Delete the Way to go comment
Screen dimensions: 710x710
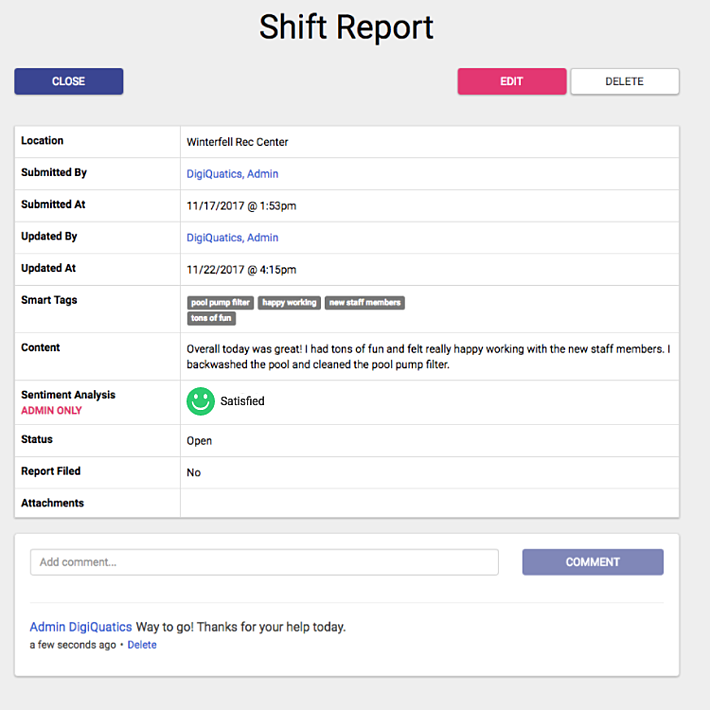click(x=142, y=645)
